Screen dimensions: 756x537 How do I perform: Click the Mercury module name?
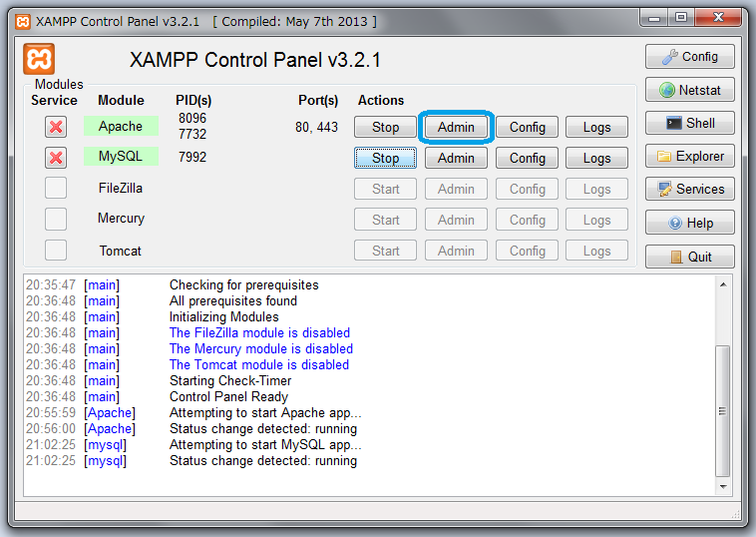(x=121, y=218)
